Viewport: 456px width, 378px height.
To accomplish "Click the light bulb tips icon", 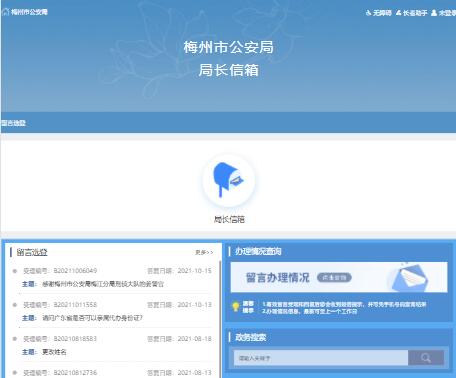I will point(236,307).
